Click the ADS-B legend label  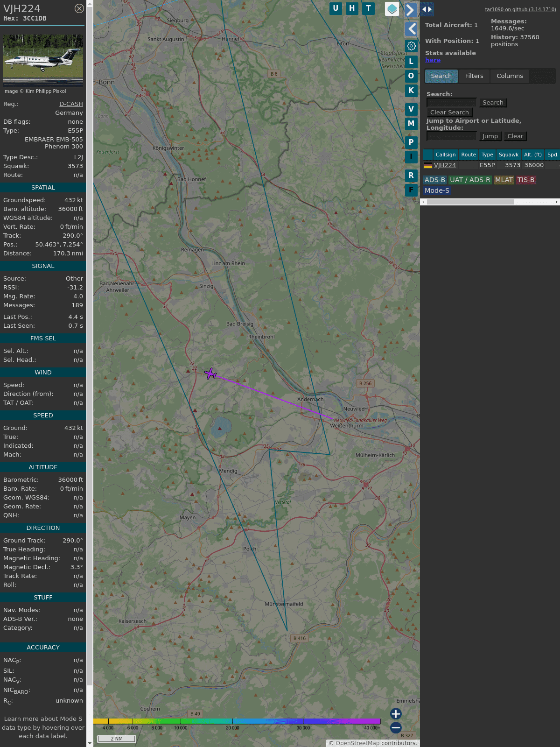pos(435,180)
